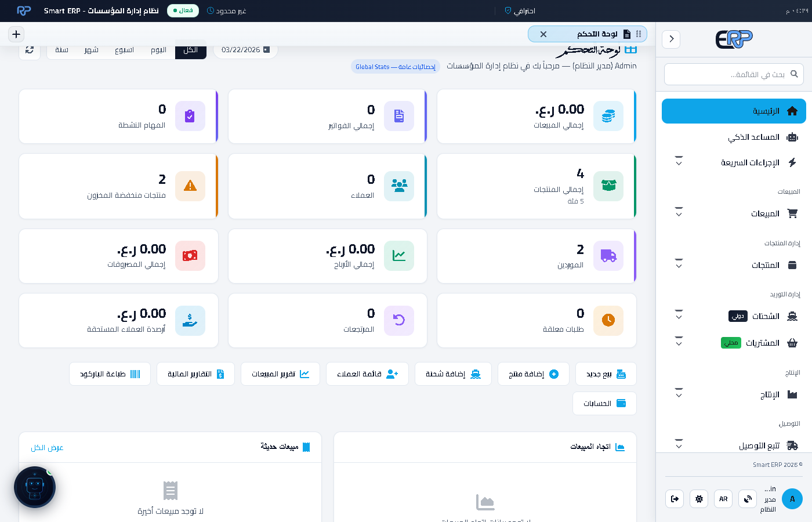Click the العملاء people group icon
The width and height of the screenshot is (812, 522).
(x=399, y=186)
